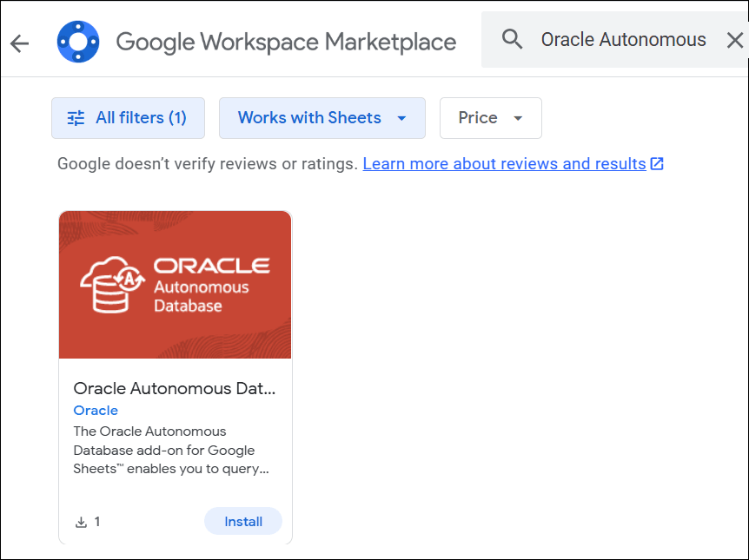Open the Price dropdown
The image size is (749, 560).
click(x=490, y=118)
